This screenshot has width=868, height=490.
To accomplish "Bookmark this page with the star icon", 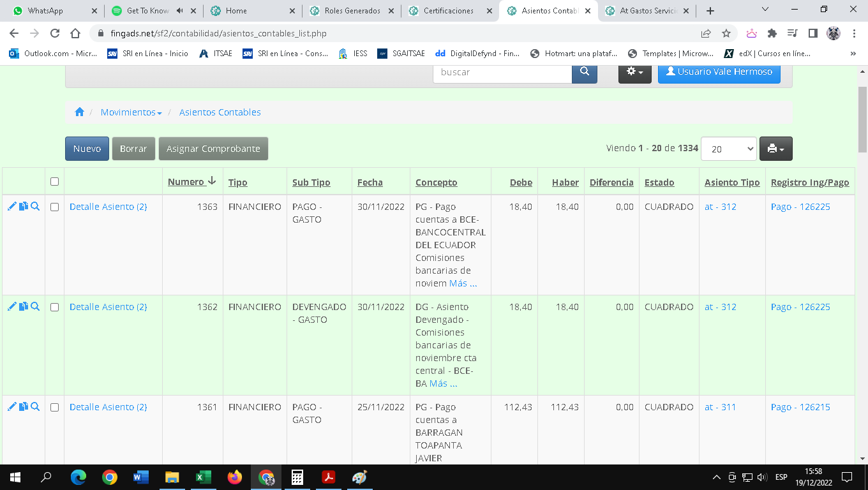I will click(726, 33).
